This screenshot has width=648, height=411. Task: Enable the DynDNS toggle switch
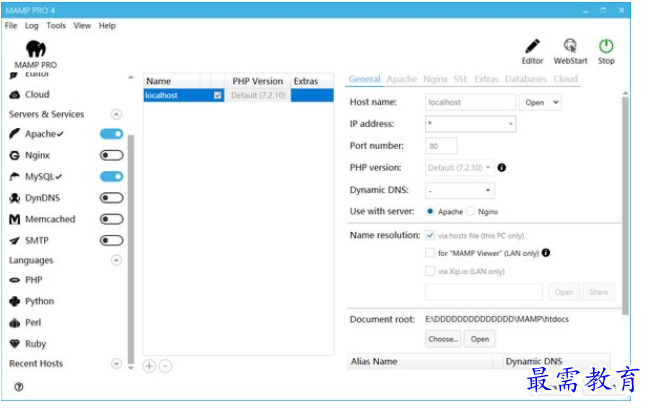click(x=112, y=198)
